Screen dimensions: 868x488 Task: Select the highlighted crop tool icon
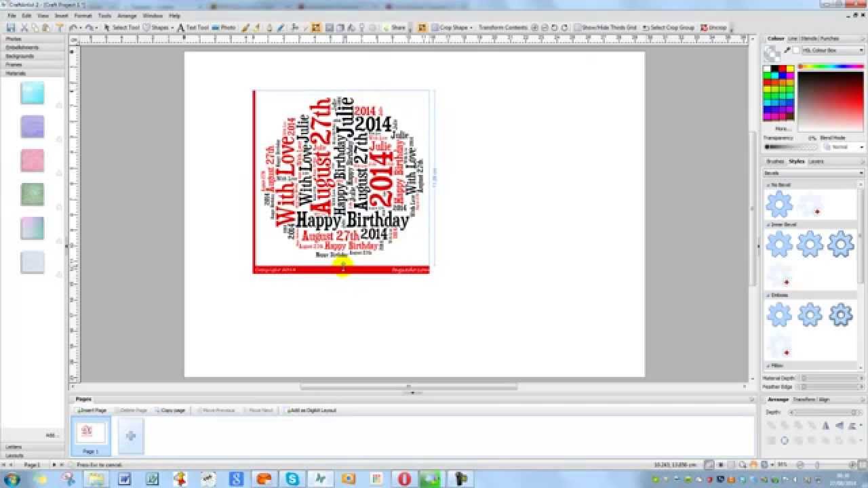(x=316, y=28)
